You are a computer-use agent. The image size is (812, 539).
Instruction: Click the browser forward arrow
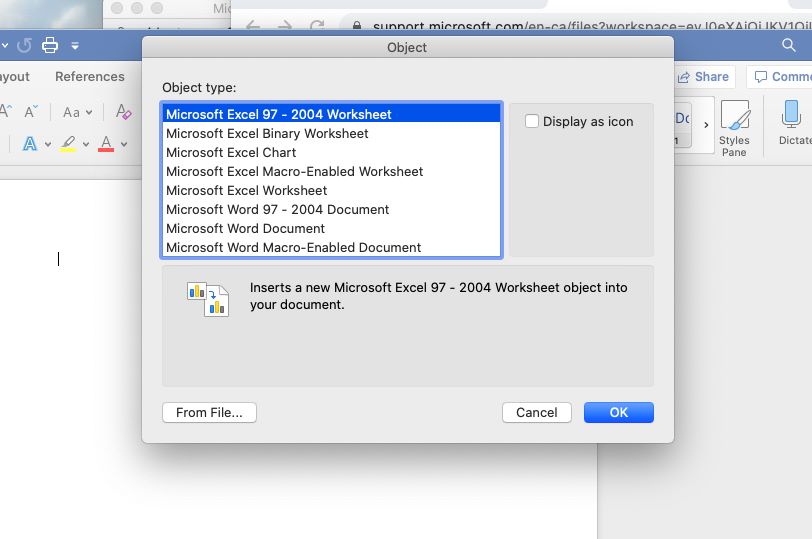(285, 25)
